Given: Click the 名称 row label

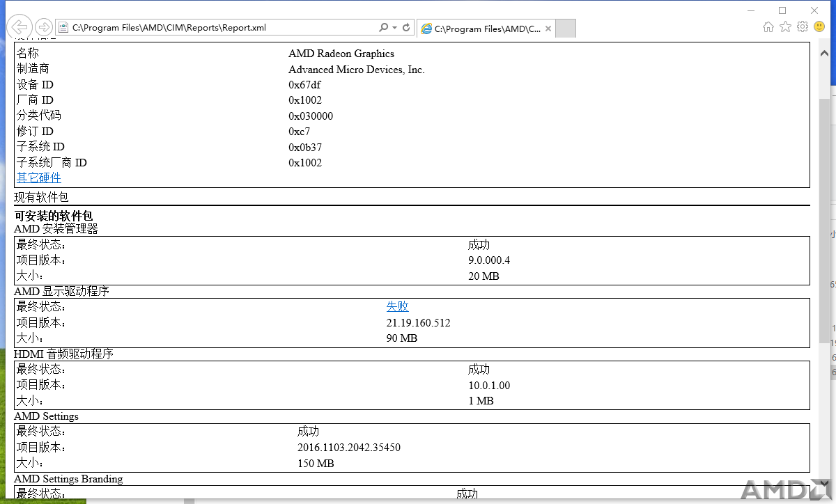Looking at the screenshot, I should [28, 54].
